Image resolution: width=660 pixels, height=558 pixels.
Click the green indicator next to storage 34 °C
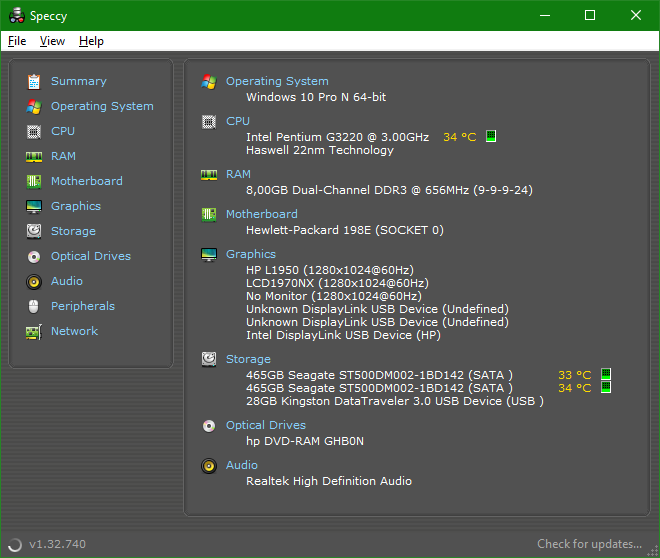(606, 387)
